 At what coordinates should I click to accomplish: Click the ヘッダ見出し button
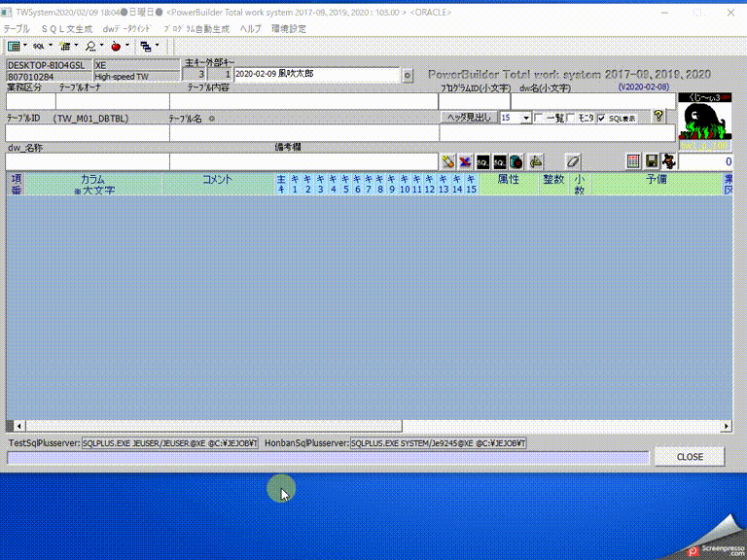tap(469, 117)
